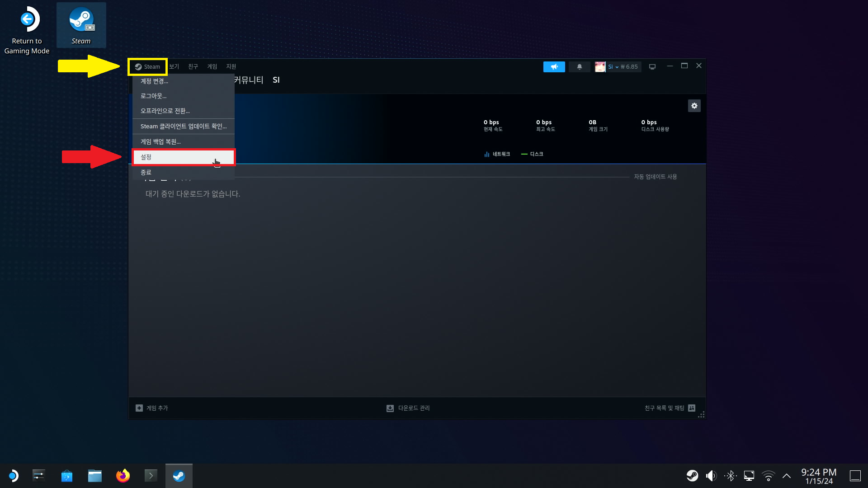The image size is (868, 488).
Task: Open Firefox from the taskbar
Action: [x=123, y=476]
